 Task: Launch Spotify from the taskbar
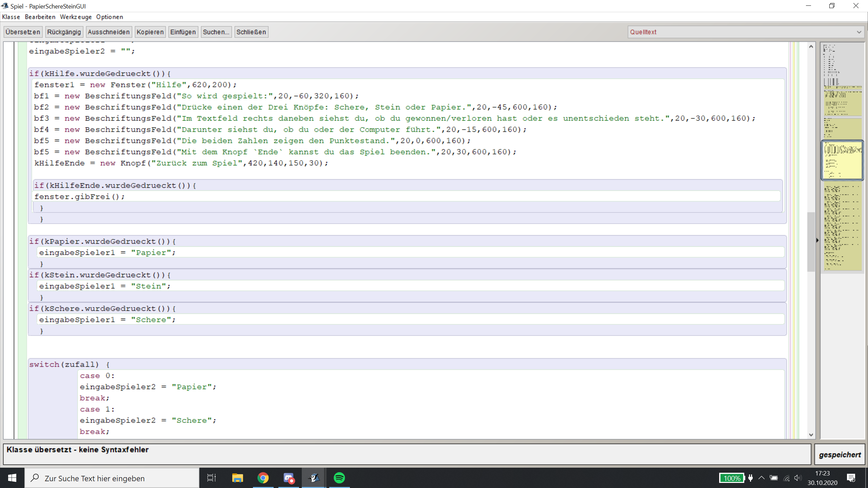(x=340, y=478)
